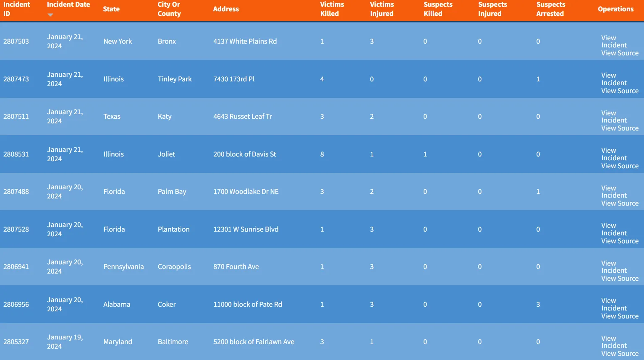View Source for Tinley Park row
644x360 pixels.
point(620,91)
